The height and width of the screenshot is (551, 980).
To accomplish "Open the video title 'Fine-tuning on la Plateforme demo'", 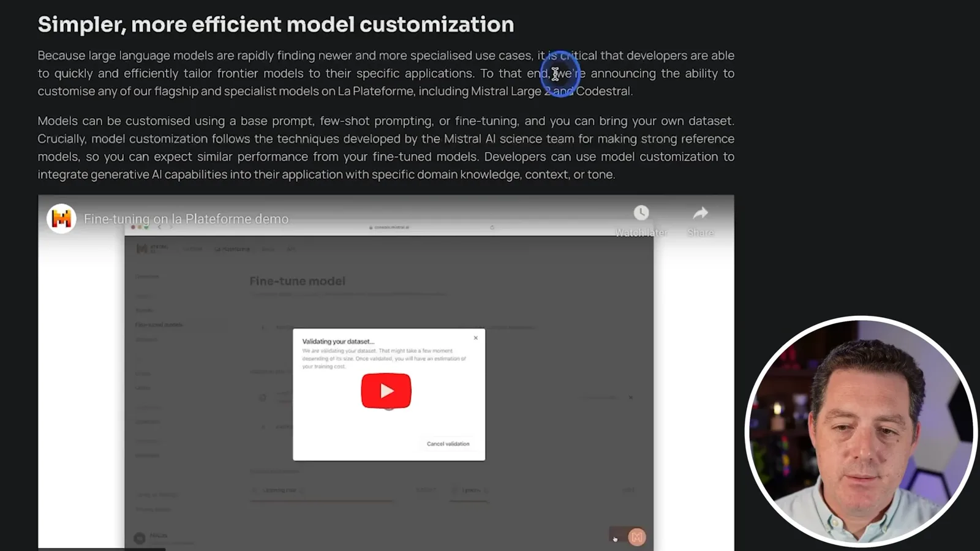I will [186, 219].
